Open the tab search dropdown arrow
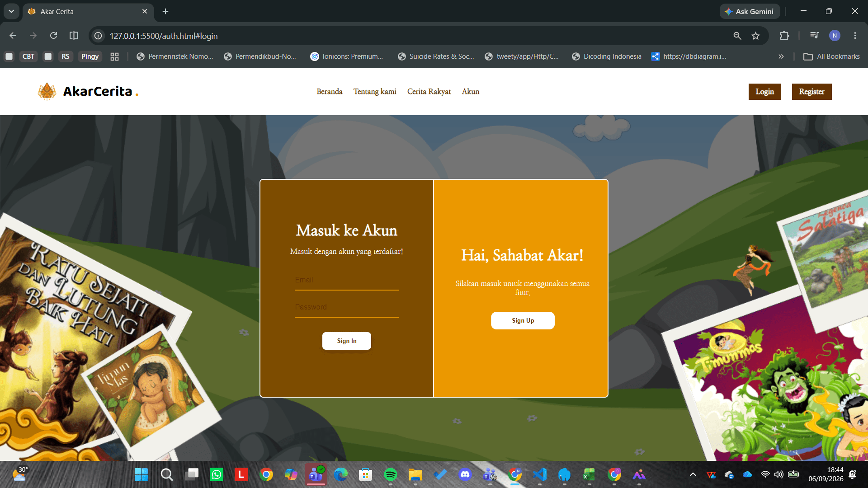 pos(11,11)
